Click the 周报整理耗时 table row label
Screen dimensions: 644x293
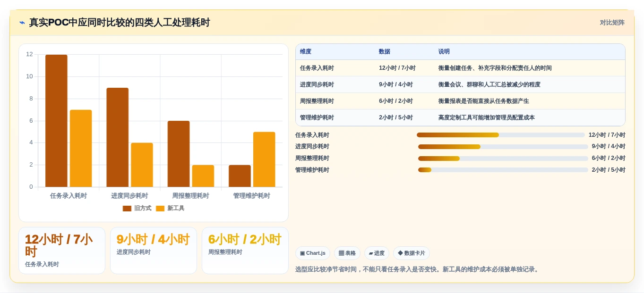[x=317, y=101]
